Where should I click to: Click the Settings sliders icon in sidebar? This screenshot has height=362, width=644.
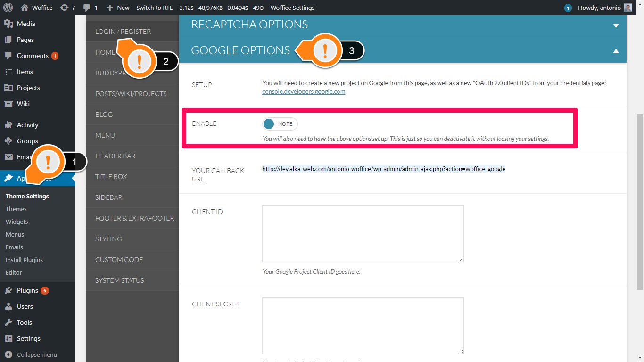pyautogui.click(x=8, y=338)
